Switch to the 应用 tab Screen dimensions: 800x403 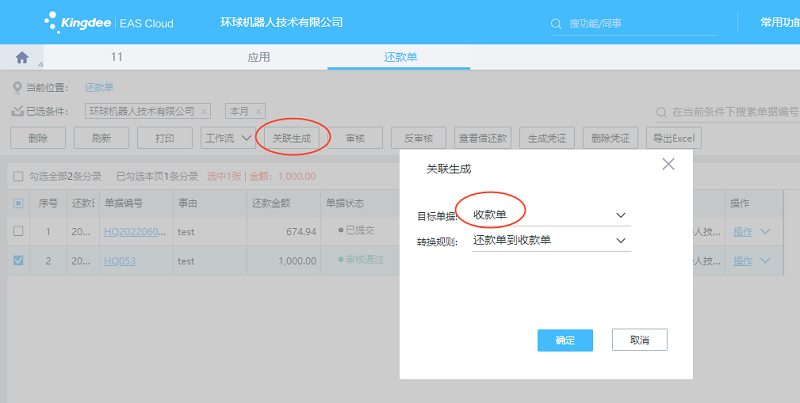tap(259, 58)
